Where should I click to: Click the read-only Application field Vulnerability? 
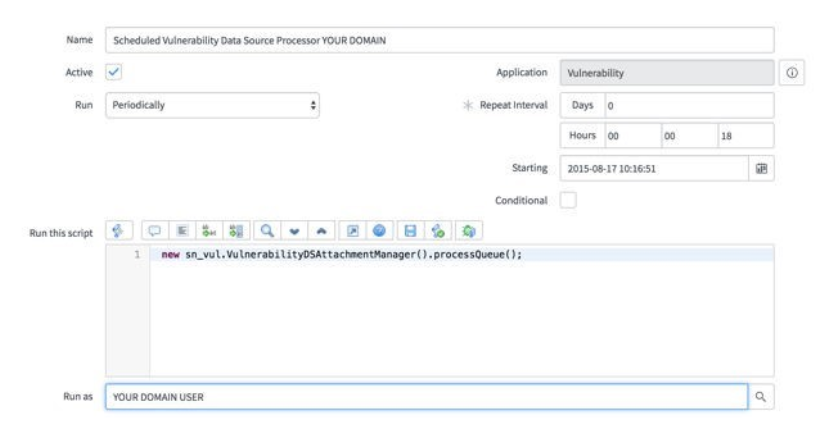point(667,73)
